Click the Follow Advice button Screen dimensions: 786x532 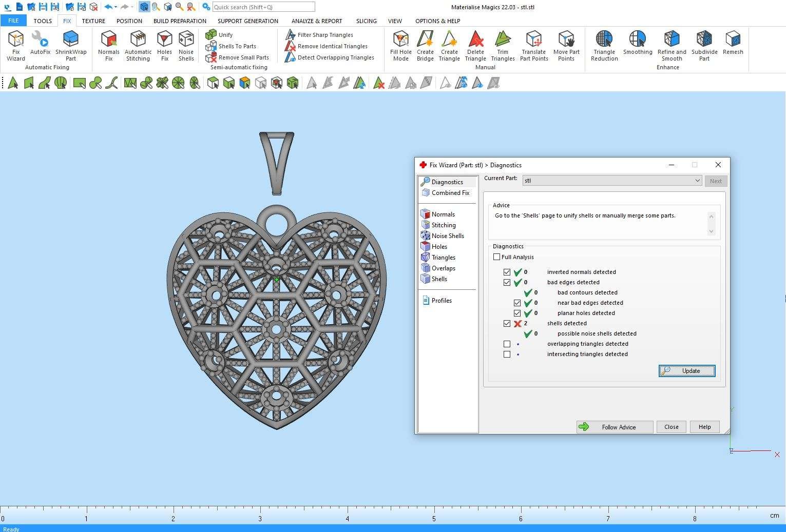click(615, 427)
